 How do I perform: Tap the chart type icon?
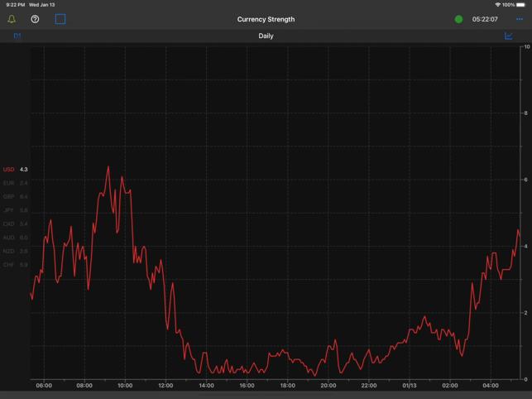(x=509, y=36)
